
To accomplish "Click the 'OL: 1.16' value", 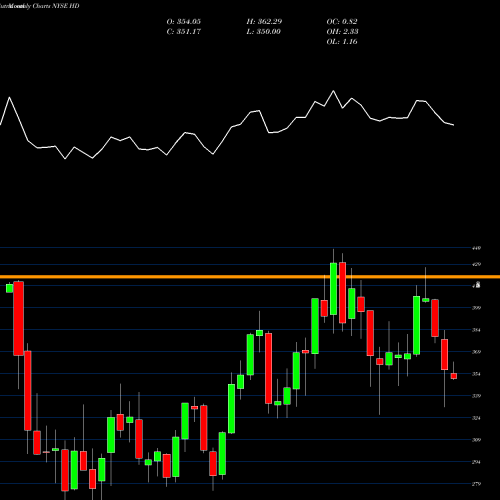I will [342, 42].
